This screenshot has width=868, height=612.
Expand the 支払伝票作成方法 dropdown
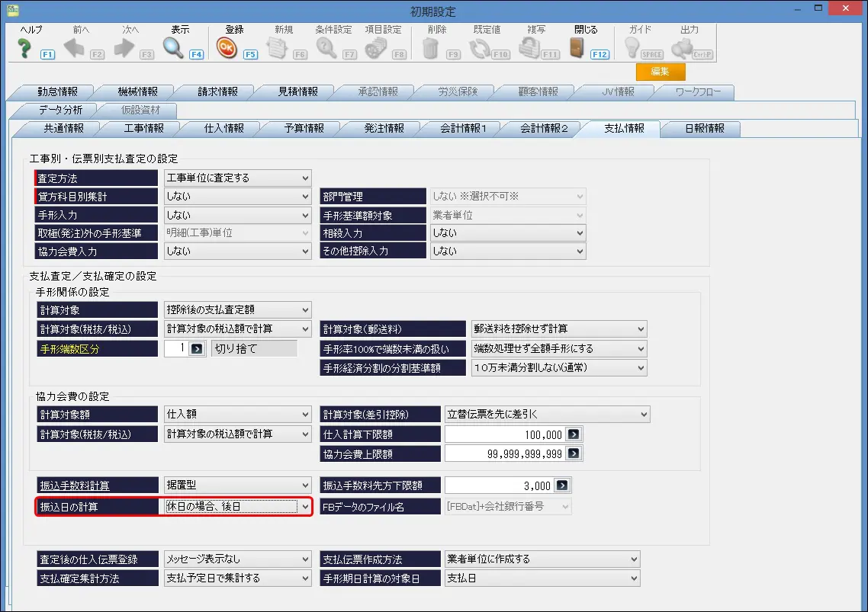[x=634, y=559]
